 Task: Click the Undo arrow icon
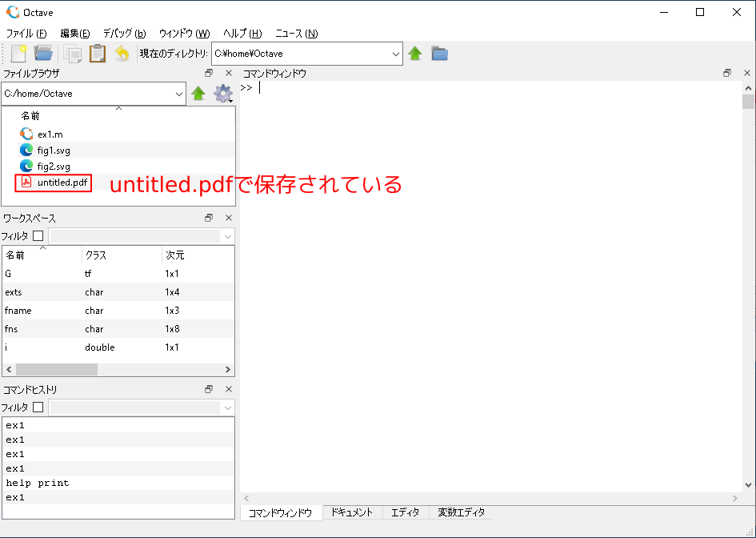[122, 54]
